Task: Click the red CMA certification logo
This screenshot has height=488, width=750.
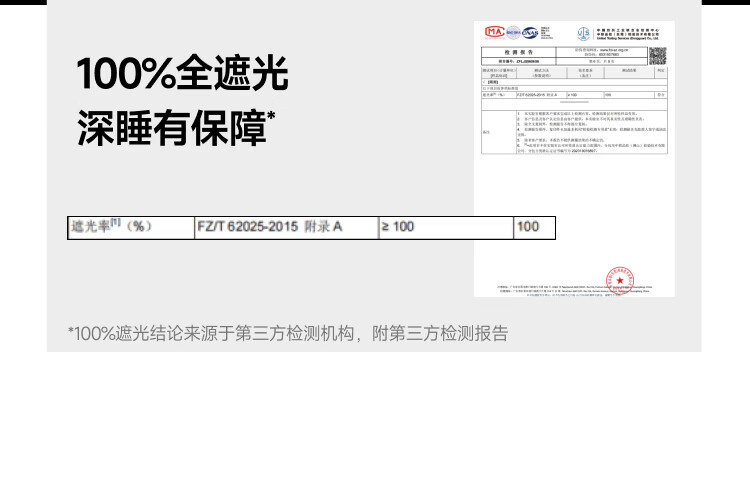Action: pos(495,32)
